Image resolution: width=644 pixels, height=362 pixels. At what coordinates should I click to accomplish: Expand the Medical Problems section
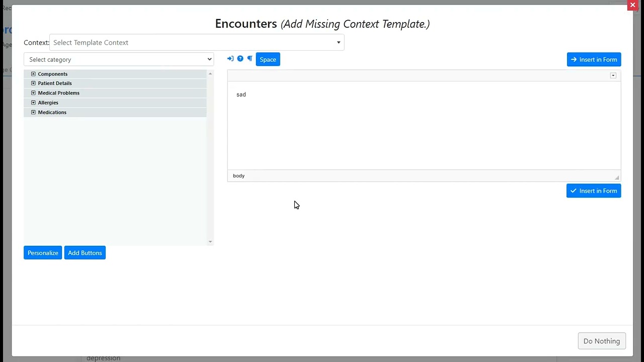(33, 93)
